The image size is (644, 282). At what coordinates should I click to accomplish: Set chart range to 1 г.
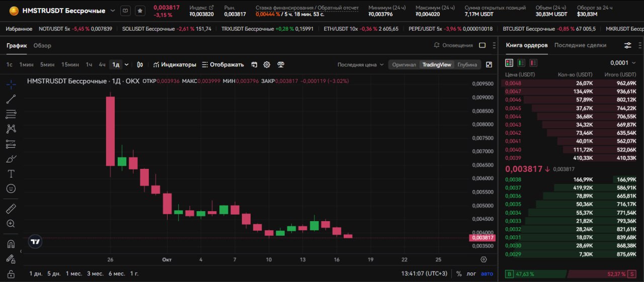pos(134,273)
